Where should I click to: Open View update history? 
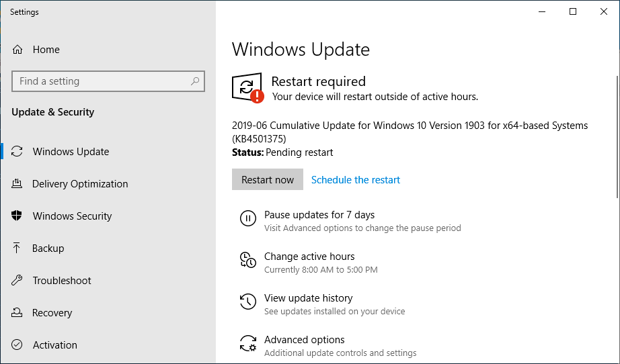coord(309,298)
